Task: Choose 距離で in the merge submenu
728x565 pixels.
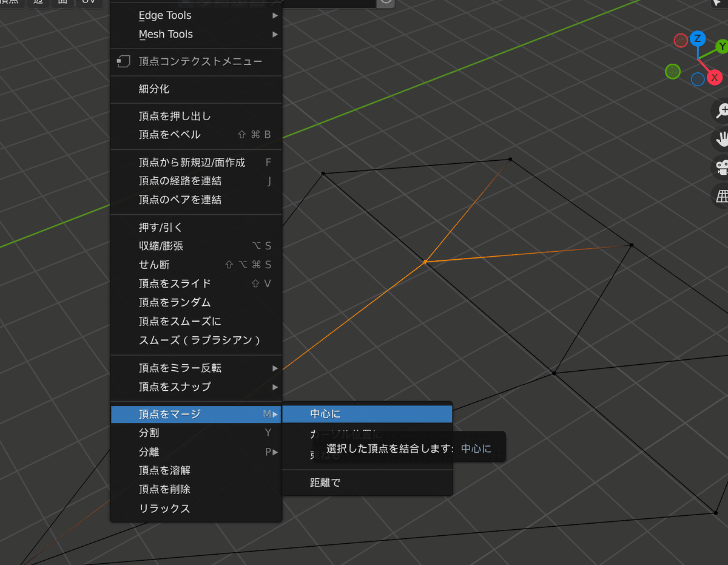Action: point(368,483)
